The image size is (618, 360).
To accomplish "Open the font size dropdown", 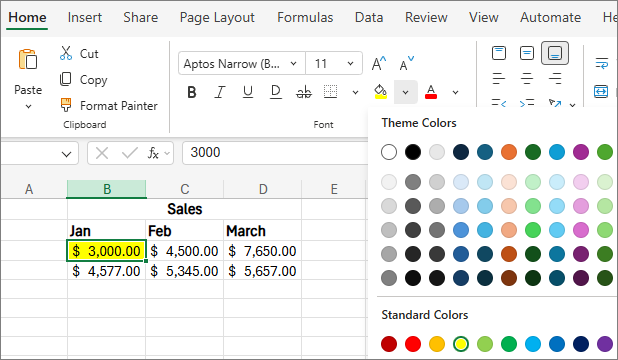I will pyautogui.click(x=350, y=63).
